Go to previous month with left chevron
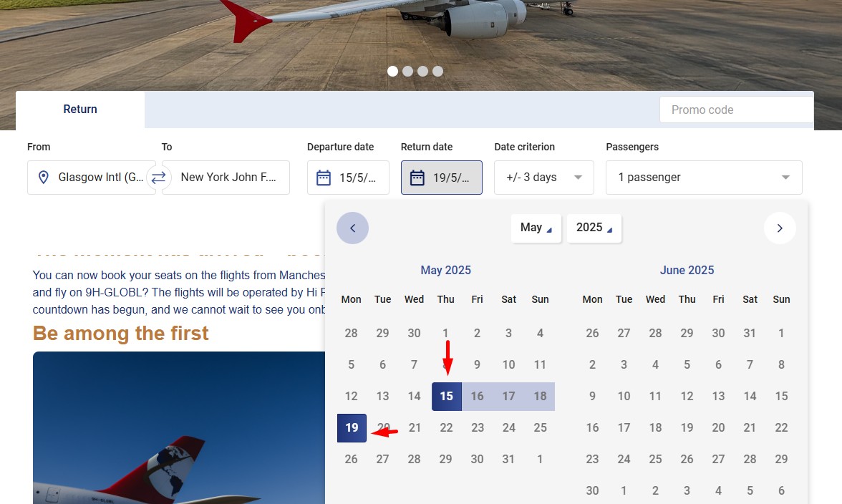Viewport: 842px width, 504px height. point(352,228)
